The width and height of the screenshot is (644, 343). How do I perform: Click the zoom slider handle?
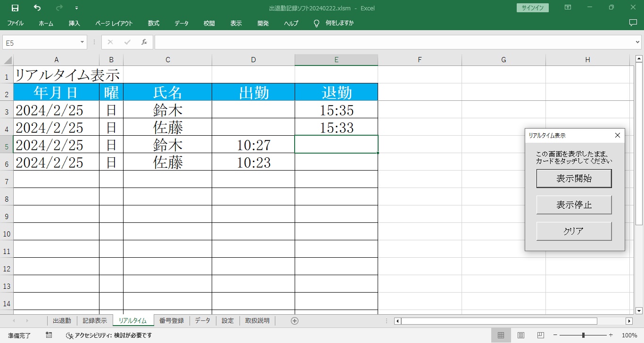point(583,335)
